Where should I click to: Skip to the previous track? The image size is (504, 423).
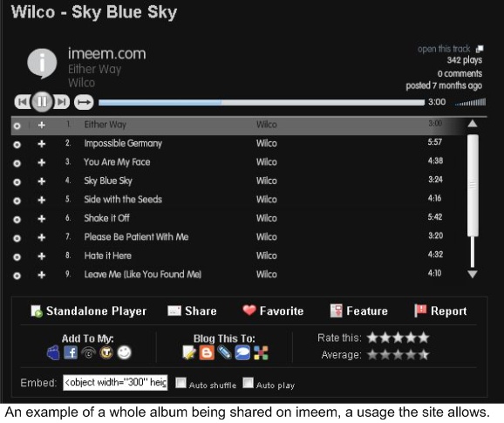click(x=23, y=102)
